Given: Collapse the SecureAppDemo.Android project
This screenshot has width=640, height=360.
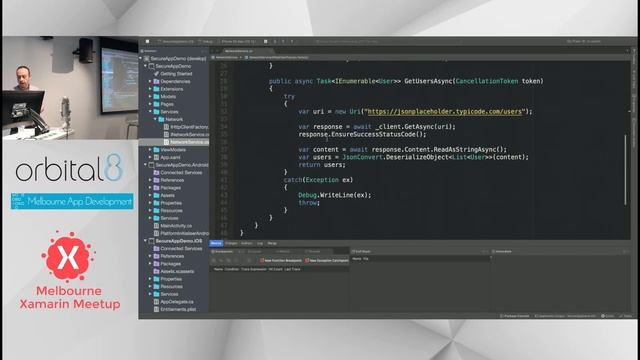Looking at the screenshot, I should tap(145, 165).
